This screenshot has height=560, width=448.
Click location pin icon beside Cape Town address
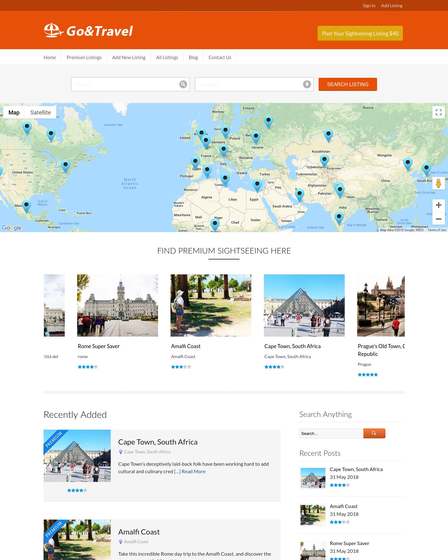coord(120,452)
